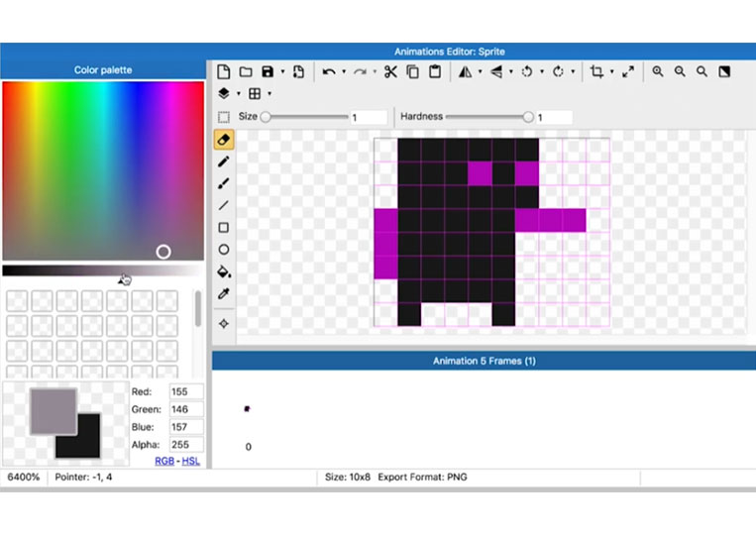Viewport: 756px width, 536px height.
Task: Select the hotspot crosshair tool
Action: (x=224, y=324)
